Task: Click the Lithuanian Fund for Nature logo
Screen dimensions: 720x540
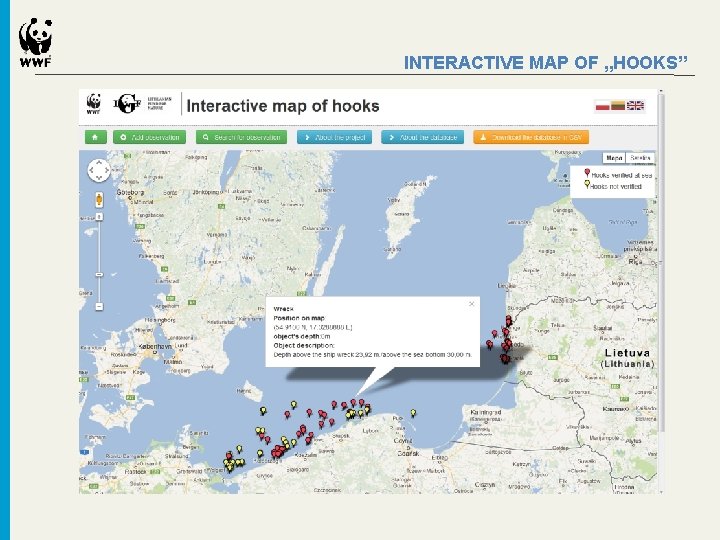Action: tap(142, 104)
